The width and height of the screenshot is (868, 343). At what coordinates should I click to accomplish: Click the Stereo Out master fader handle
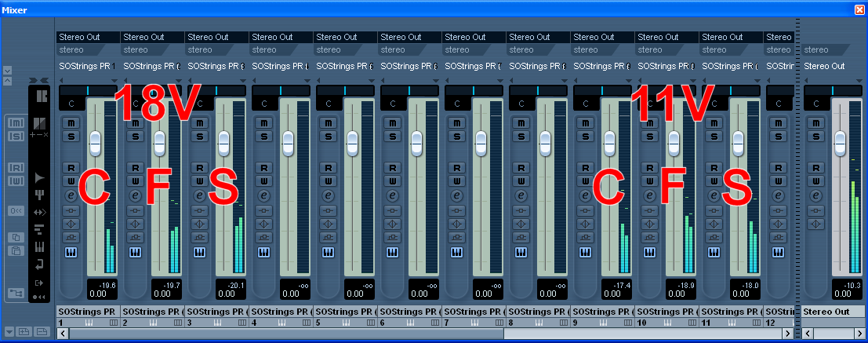pos(841,142)
